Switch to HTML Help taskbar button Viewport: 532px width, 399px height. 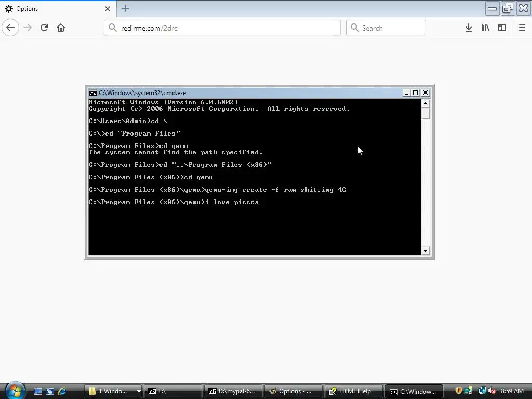(x=353, y=391)
